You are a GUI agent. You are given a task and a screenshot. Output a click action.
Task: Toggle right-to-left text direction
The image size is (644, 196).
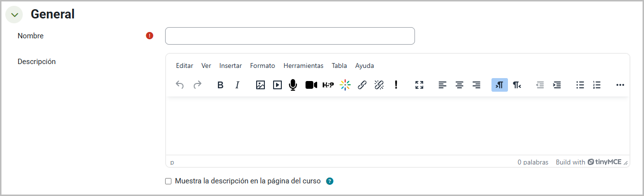[x=517, y=85]
